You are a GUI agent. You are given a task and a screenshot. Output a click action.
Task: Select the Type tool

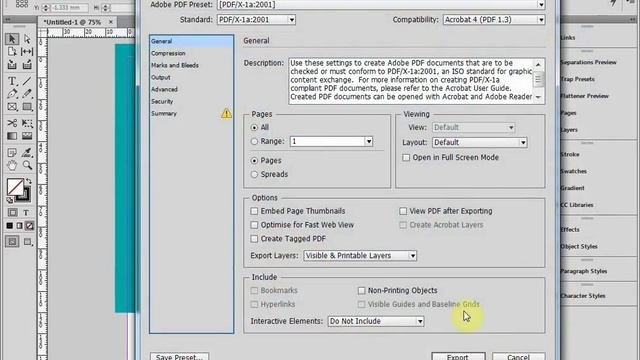click(x=12, y=81)
